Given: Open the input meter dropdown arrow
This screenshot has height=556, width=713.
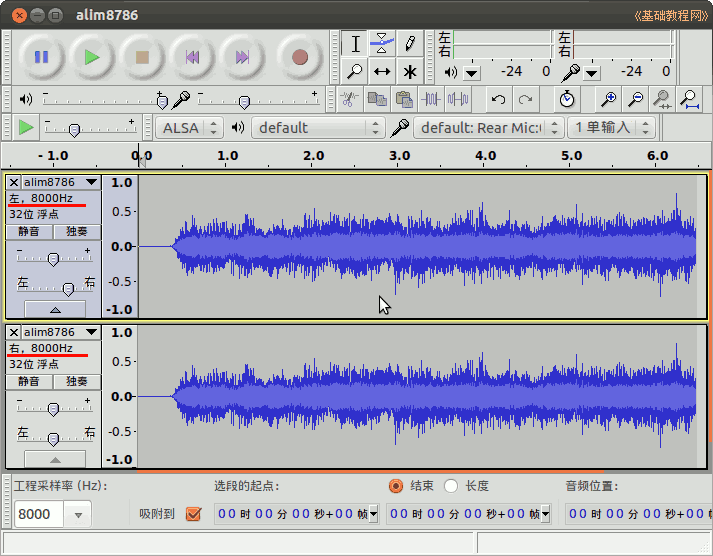Looking at the screenshot, I should point(592,73).
